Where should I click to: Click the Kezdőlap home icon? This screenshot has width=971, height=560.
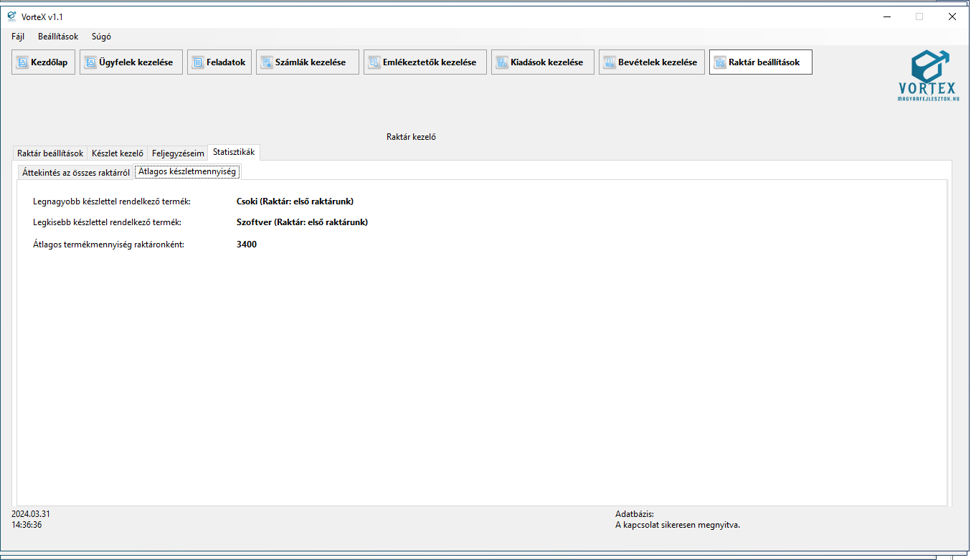tap(22, 62)
